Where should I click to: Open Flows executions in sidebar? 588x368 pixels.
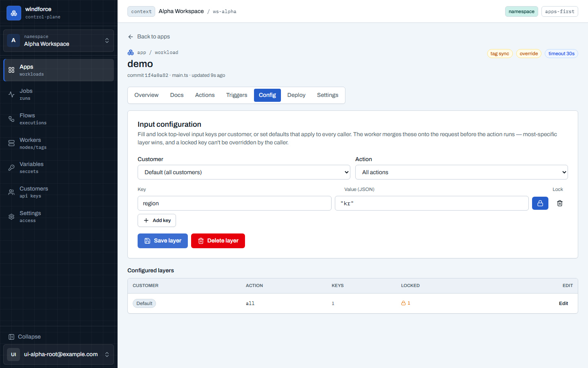click(59, 119)
